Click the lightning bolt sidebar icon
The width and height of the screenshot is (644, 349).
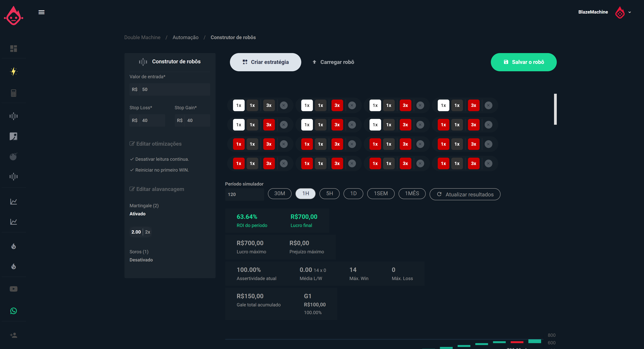(14, 71)
